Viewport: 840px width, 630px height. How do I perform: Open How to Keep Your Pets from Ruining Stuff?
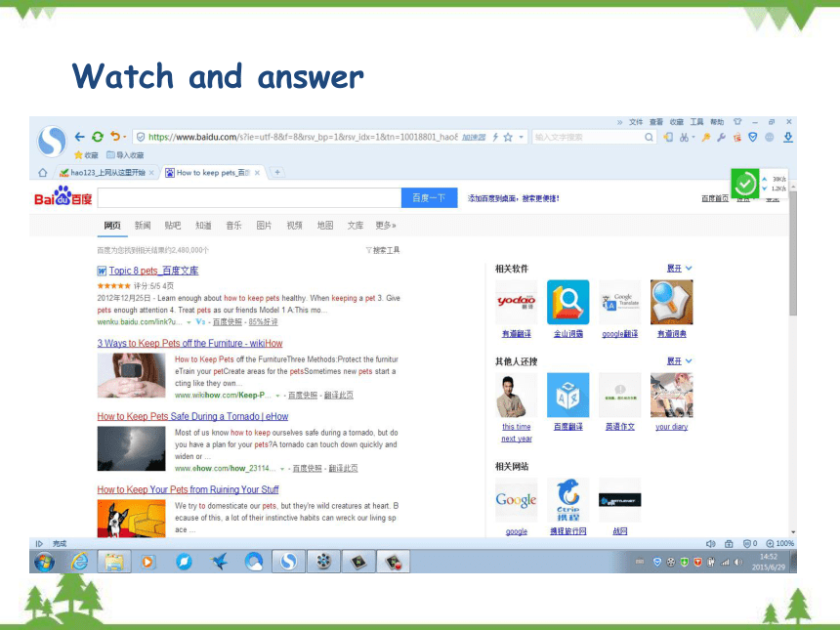tap(189, 489)
